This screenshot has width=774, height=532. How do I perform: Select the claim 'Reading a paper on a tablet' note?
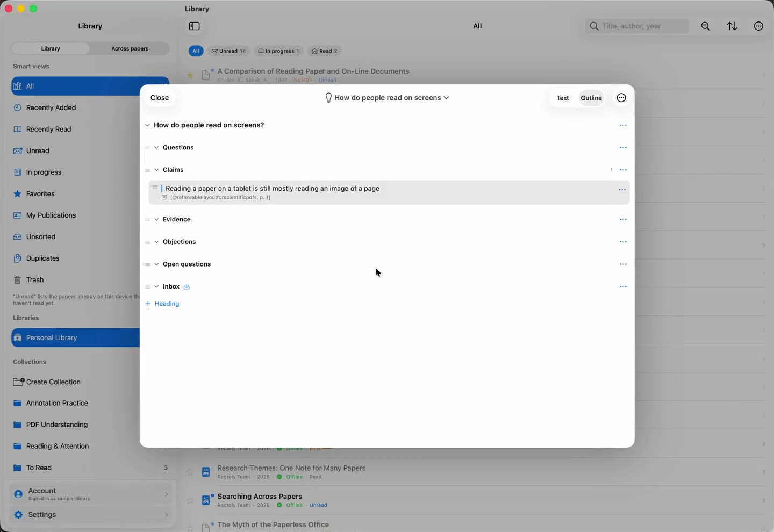pos(389,192)
